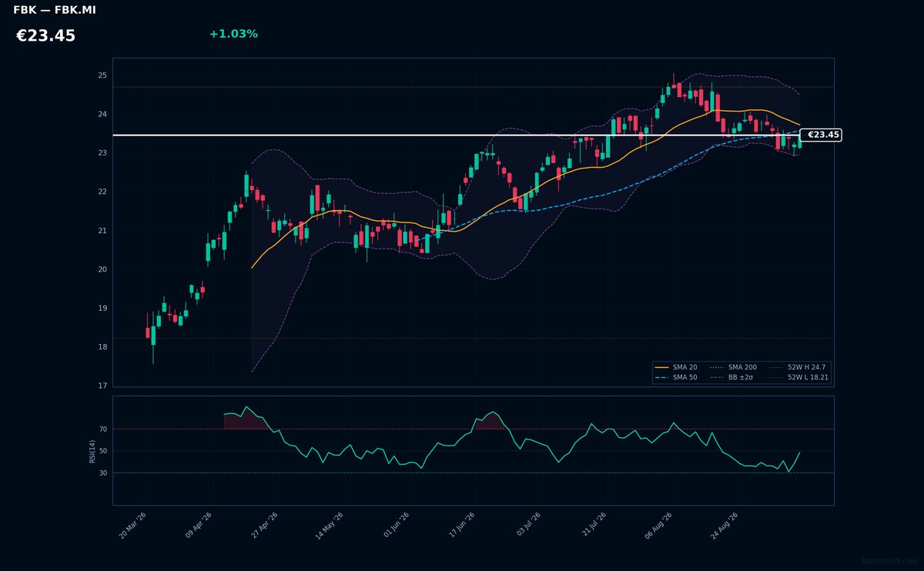Click the 20 price axis label
Image resolution: width=924 pixels, height=571 pixels.
pos(102,269)
